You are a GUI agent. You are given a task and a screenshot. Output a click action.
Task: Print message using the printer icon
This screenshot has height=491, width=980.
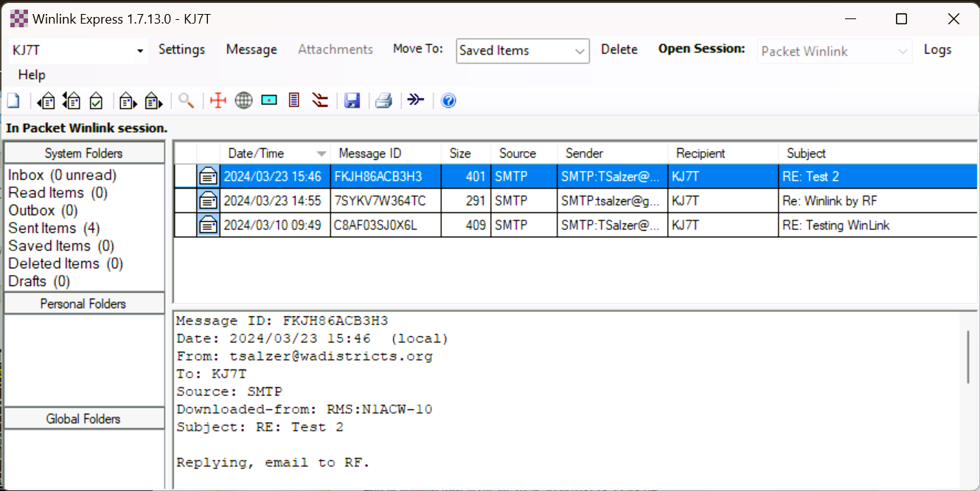click(383, 101)
